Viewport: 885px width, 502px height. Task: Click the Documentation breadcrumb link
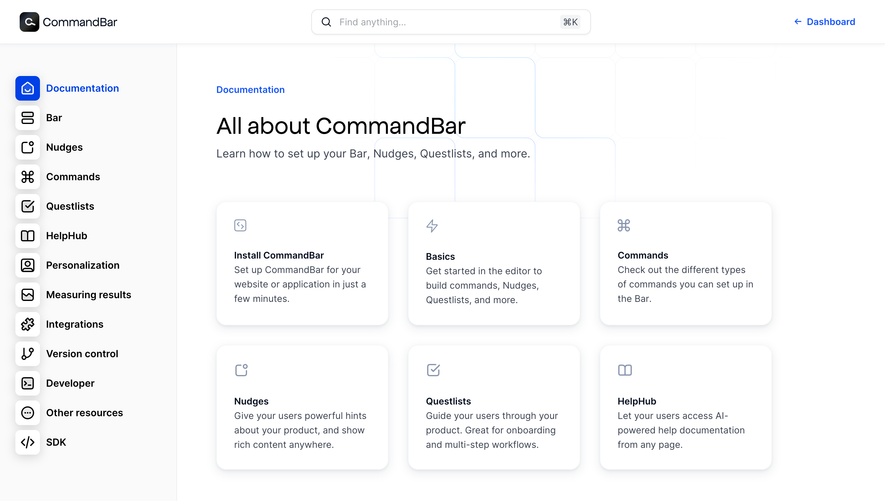point(251,89)
